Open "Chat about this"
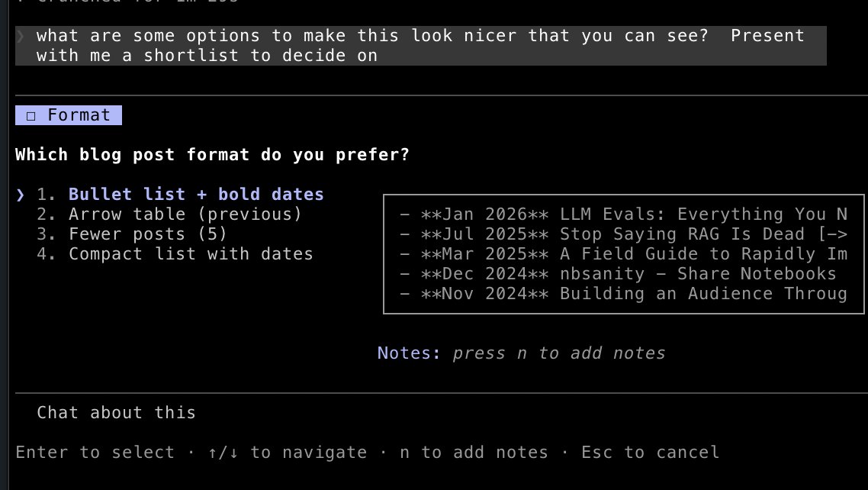868x490 pixels. click(x=116, y=413)
